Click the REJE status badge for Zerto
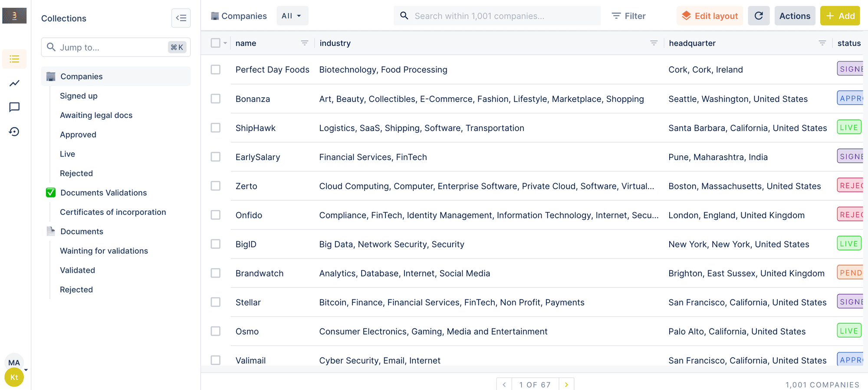Viewport: 868px width, 390px height. coord(850,186)
